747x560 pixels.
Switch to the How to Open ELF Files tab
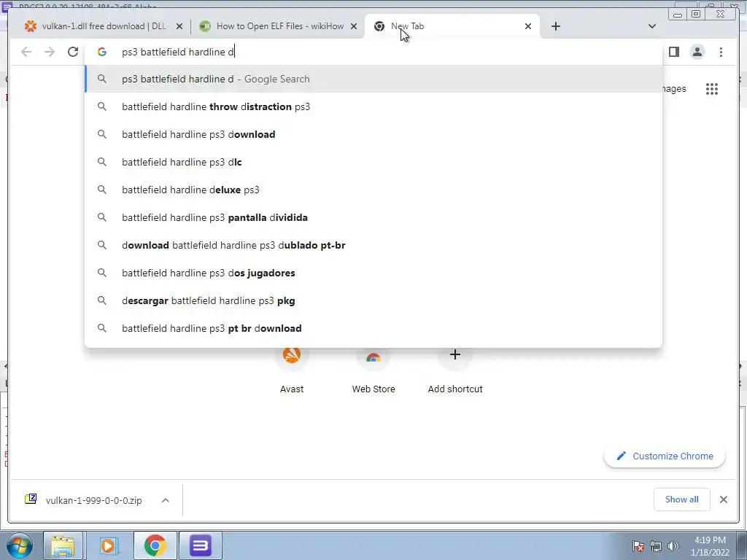click(x=279, y=26)
